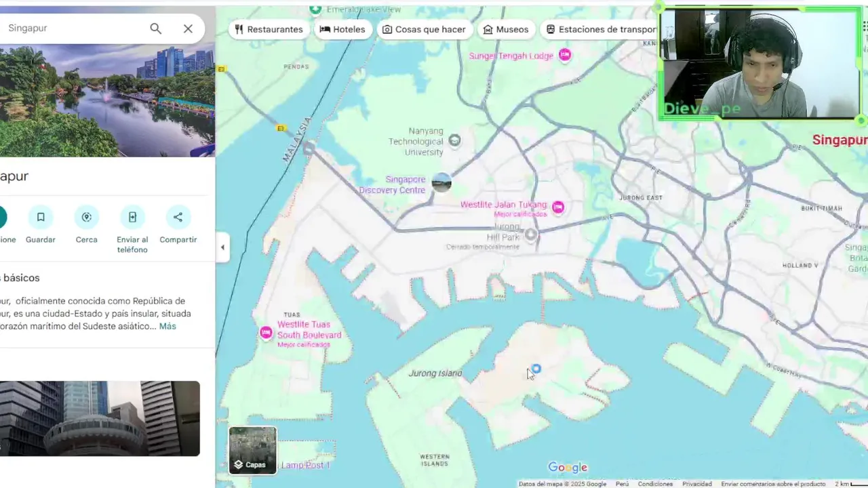Click the Lamp Post 1 label
868x488 pixels.
tap(305, 465)
